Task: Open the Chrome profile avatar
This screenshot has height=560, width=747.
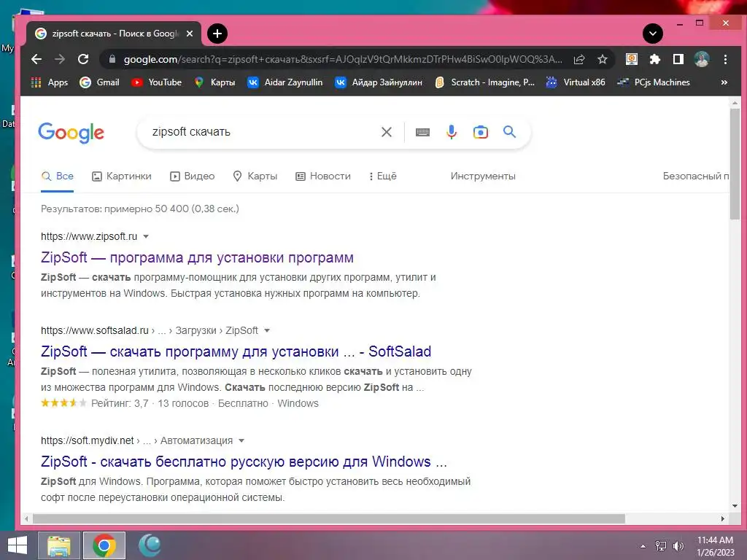Action: click(701, 59)
